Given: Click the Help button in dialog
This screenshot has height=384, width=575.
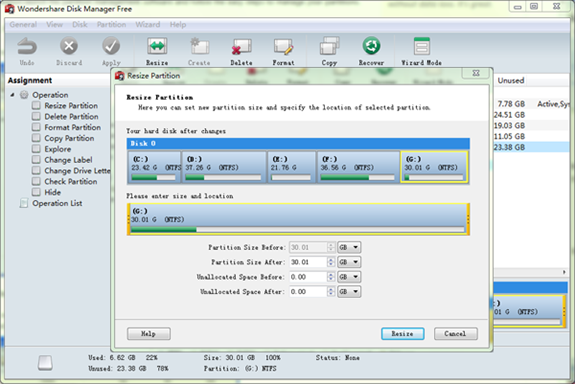Looking at the screenshot, I should [x=149, y=334].
